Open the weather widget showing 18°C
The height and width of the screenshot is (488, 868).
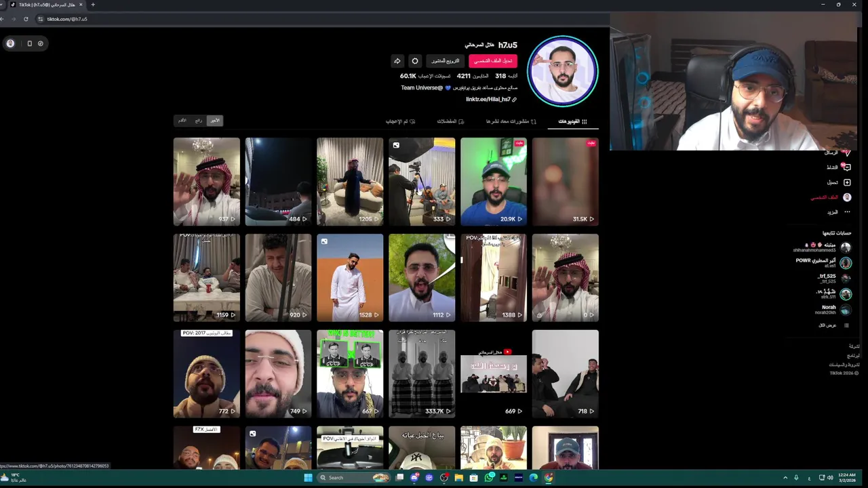pos(14,478)
